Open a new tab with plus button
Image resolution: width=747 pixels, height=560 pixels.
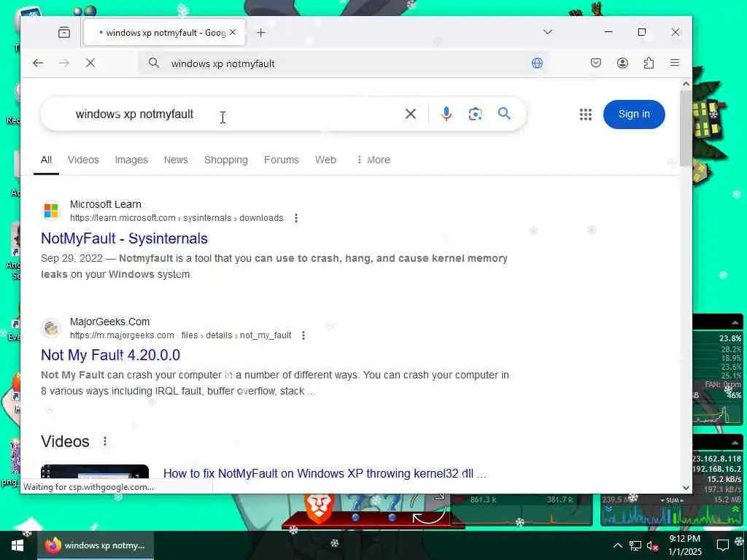(x=260, y=32)
